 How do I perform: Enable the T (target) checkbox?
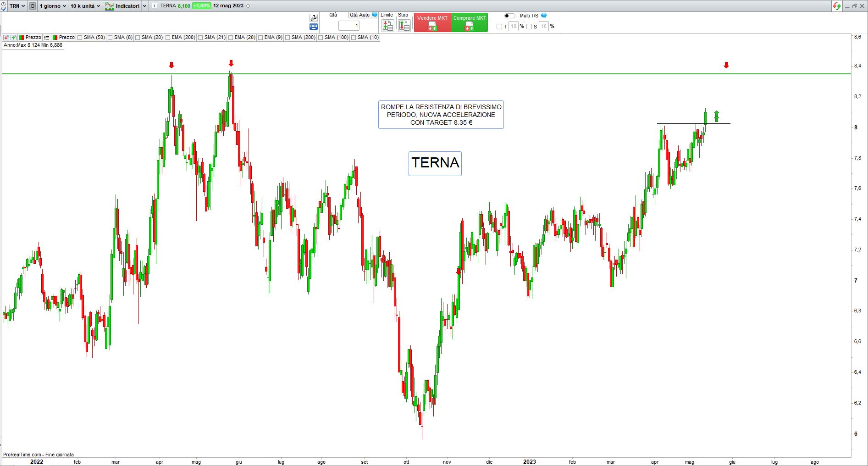click(x=499, y=27)
